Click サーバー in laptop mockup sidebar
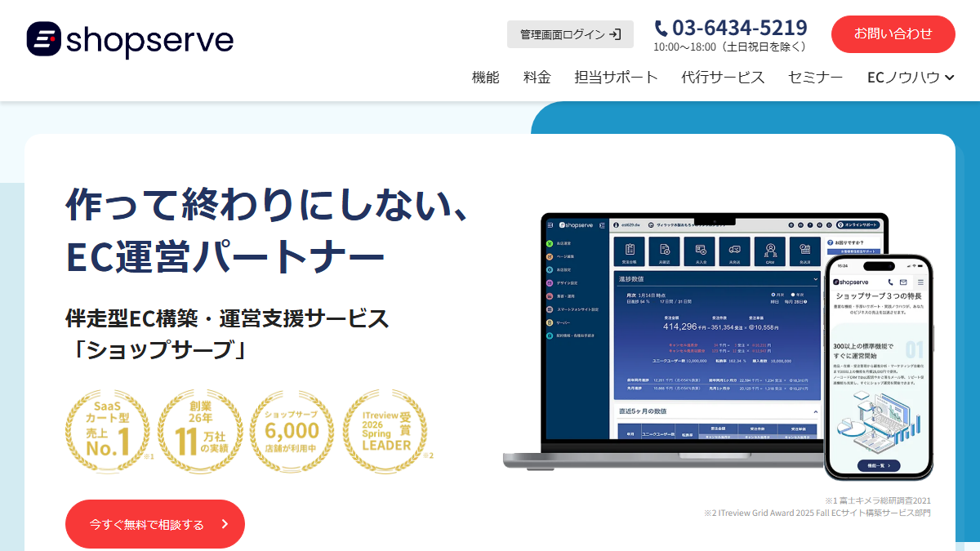Image resolution: width=980 pixels, height=551 pixels. [558, 322]
